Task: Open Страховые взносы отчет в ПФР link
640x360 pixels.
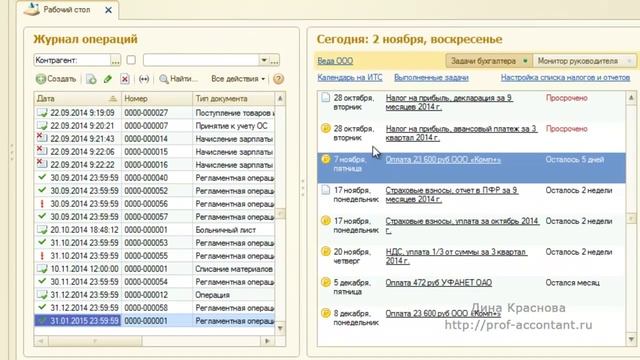Action: pyautogui.click(x=452, y=195)
